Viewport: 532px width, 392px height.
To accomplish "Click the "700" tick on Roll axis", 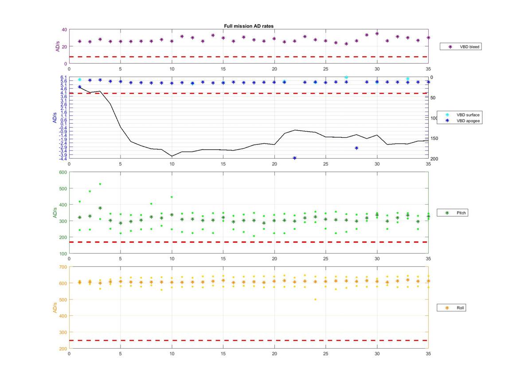I will click(63, 267).
